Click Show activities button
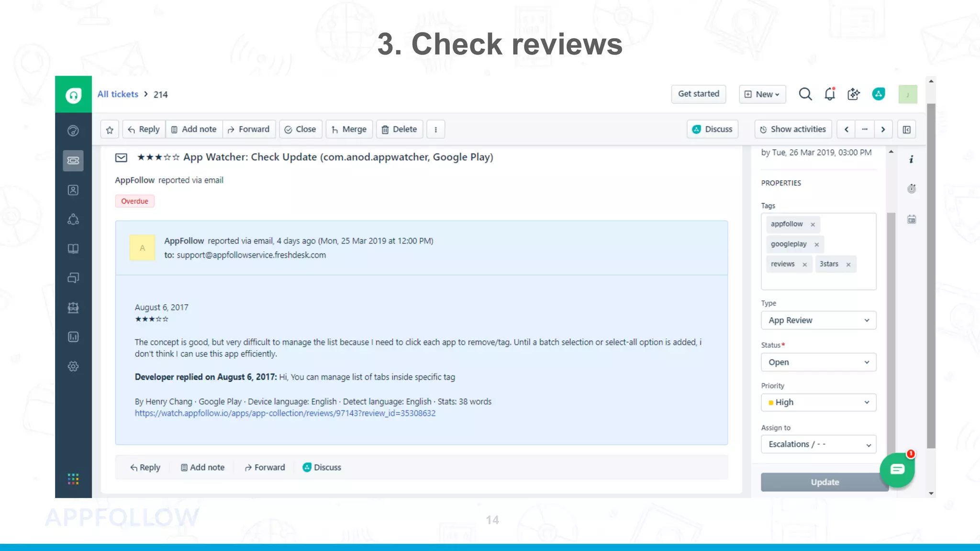980x551 pixels. (793, 130)
